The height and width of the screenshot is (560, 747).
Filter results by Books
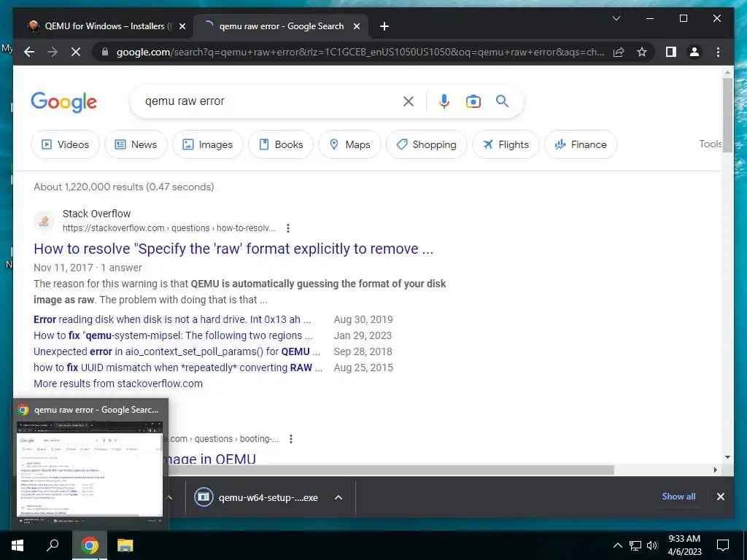coord(281,144)
